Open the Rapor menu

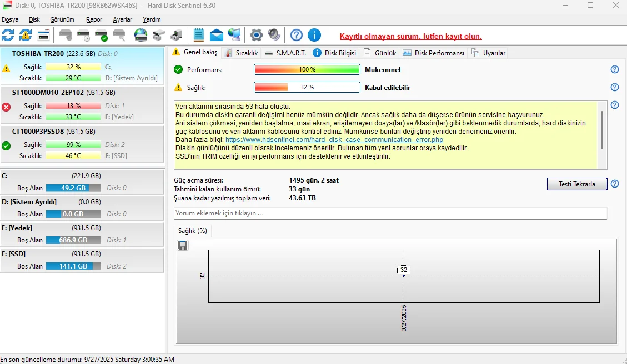pyautogui.click(x=94, y=19)
